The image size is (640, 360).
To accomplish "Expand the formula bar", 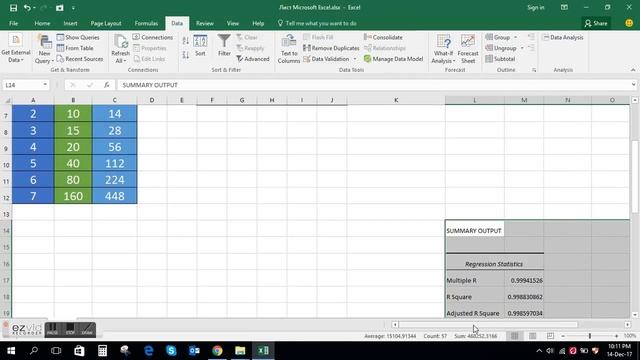I will (633, 85).
